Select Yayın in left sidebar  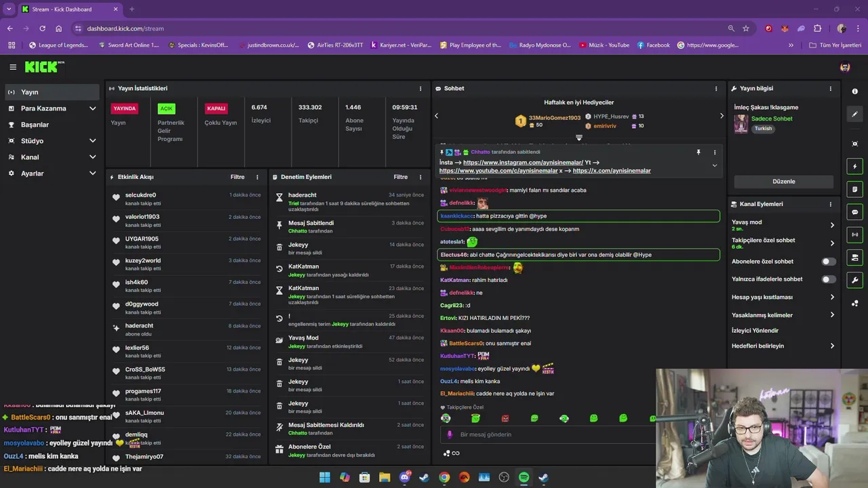(x=52, y=92)
